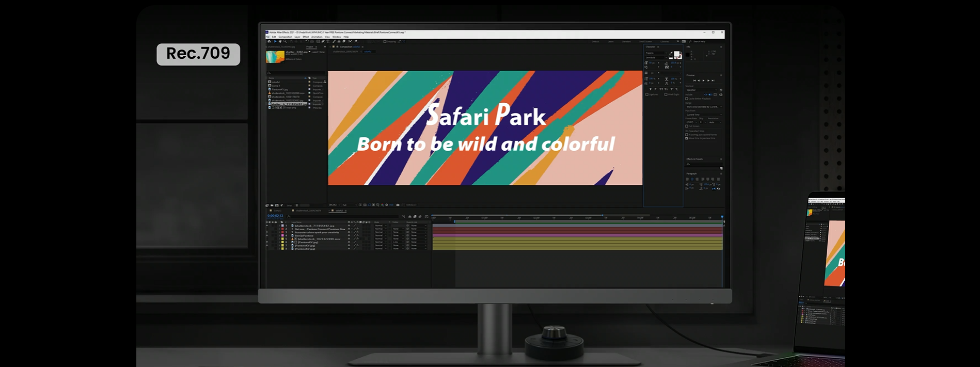Select the Hand tool

click(280, 41)
